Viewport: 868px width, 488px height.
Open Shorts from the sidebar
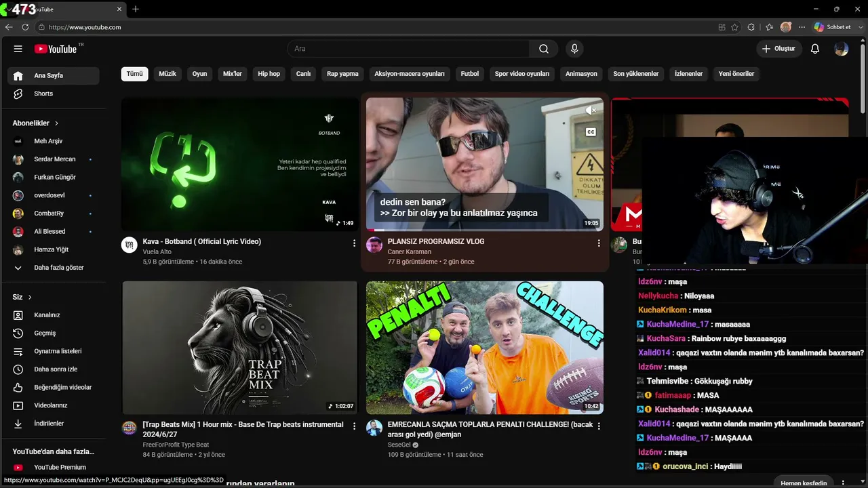tap(54, 94)
